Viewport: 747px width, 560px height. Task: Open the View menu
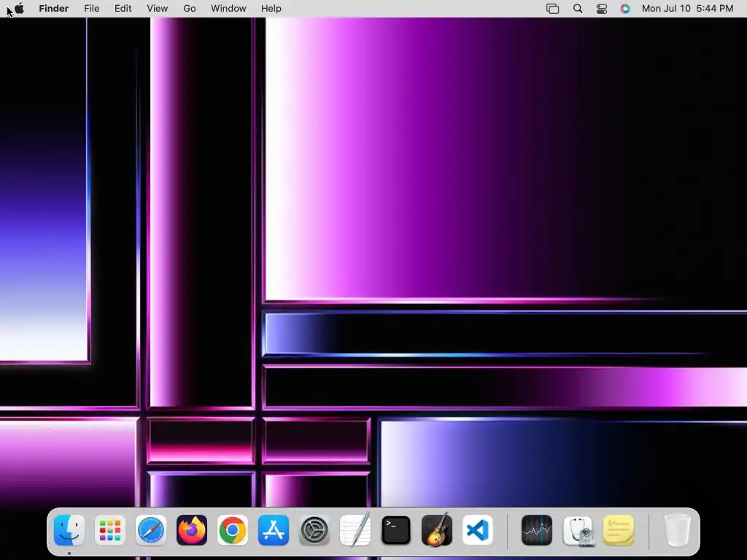click(158, 9)
